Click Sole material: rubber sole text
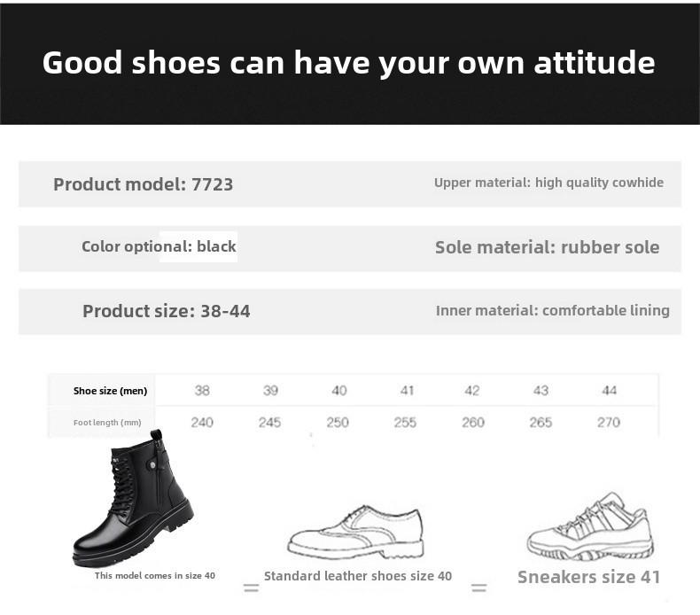The height and width of the screenshot is (615, 700). point(548,247)
